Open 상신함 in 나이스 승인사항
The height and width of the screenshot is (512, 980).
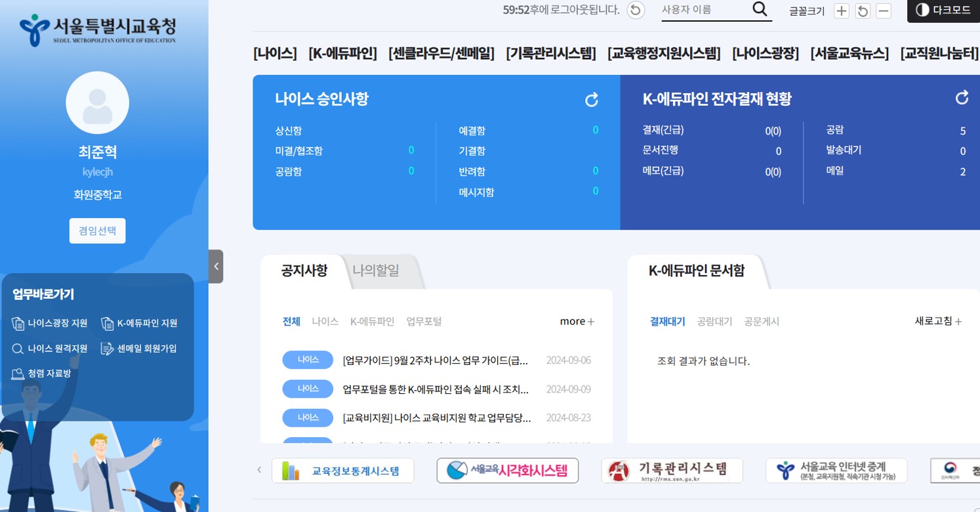point(289,131)
